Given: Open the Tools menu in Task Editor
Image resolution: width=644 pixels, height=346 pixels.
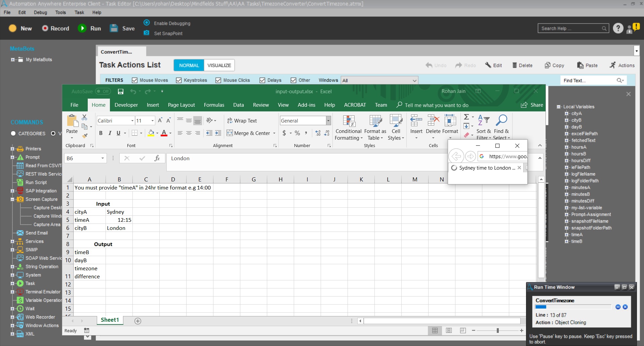Looking at the screenshot, I should tap(61, 12).
